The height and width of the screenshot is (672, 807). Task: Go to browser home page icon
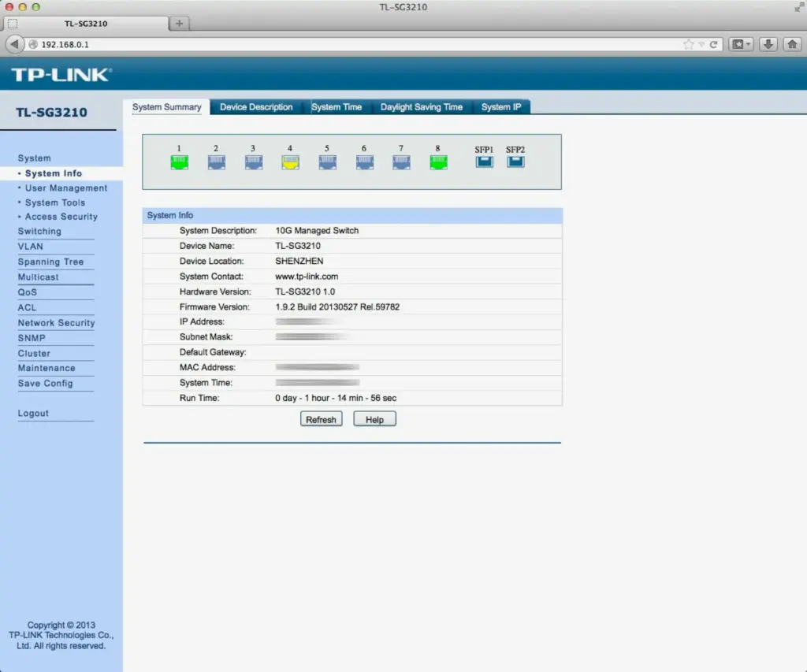tap(792, 44)
